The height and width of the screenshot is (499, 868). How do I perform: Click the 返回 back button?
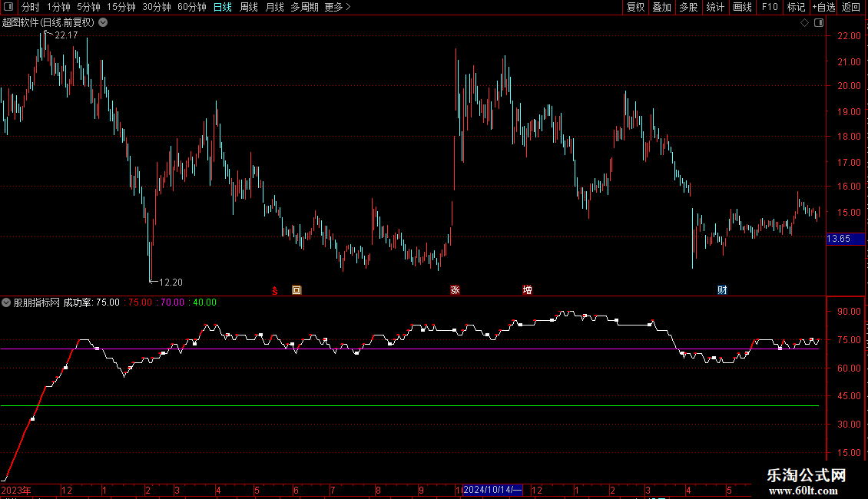[x=851, y=7]
